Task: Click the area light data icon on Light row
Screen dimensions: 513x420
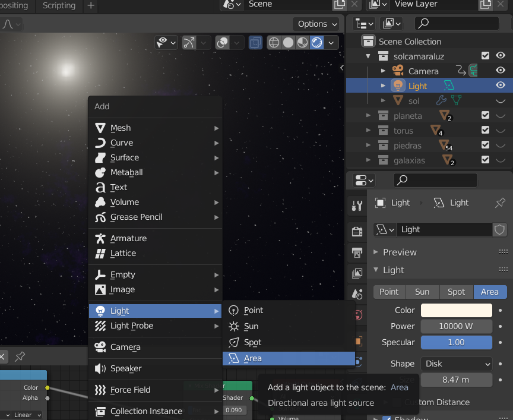Action: coord(449,86)
